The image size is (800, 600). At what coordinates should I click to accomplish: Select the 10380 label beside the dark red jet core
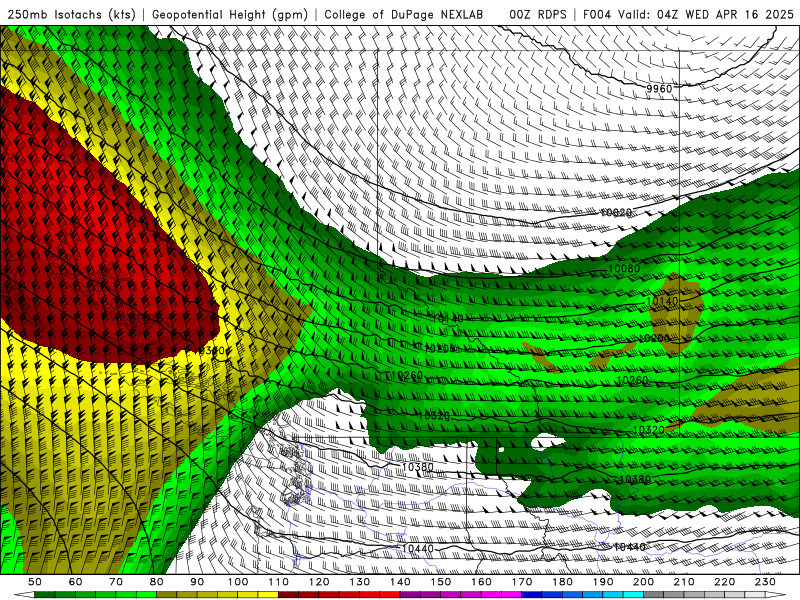click(210, 351)
